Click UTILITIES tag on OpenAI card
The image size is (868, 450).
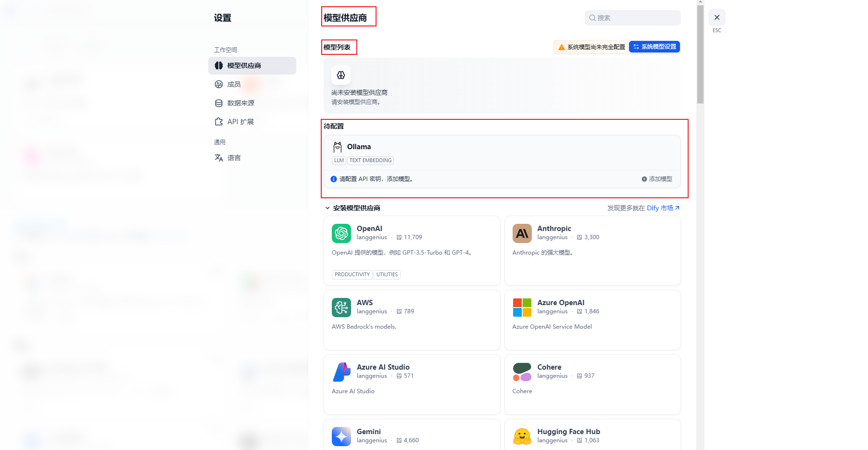coord(387,275)
